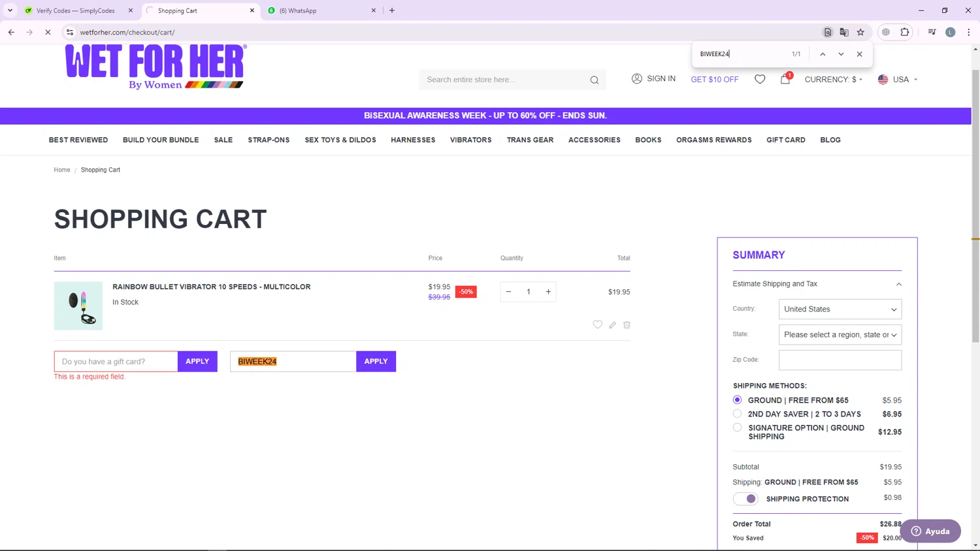The height and width of the screenshot is (551, 980).
Task: Open Country dropdown United States
Action: coord(840,309)
